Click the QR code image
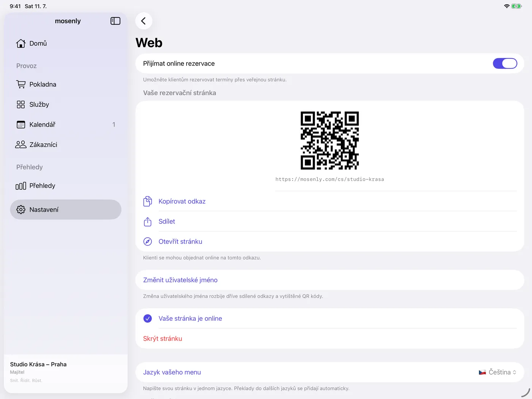Viewport: 532px width, 399px height. [x=330, y=141]
